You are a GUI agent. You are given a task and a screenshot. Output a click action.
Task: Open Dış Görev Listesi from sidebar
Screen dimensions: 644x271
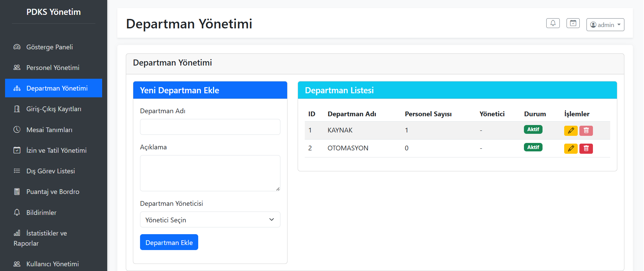[x=50, y=171]
